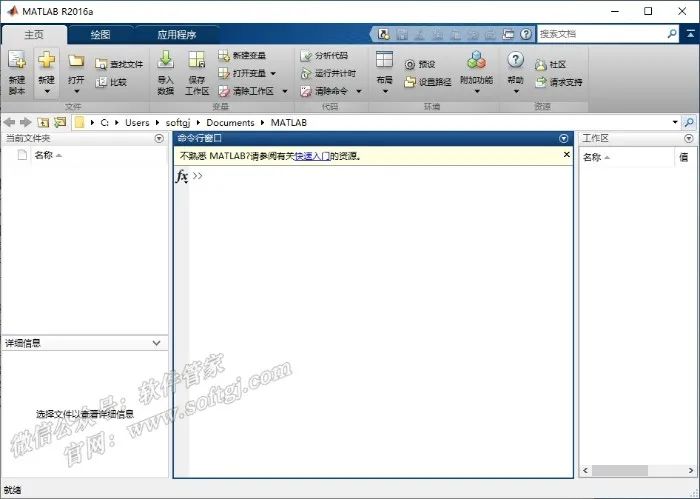The height and width of the screenshot is (499, 700).
Task: Expand Clear Commands (清除命令) dropdown arrow
Action: click(x=358, y=91)
